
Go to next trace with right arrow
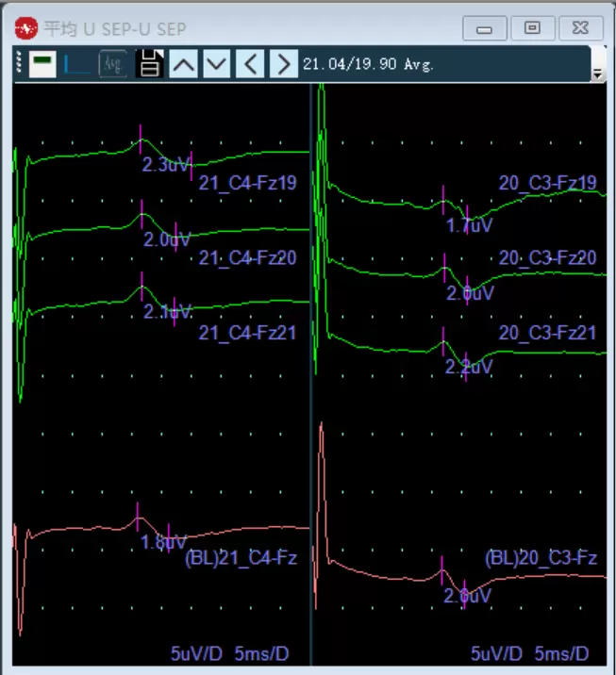coord(283,64)
